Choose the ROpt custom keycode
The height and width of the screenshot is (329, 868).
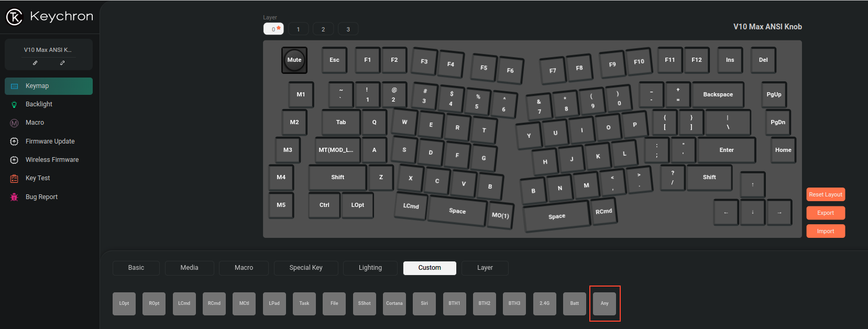pos(154,303)
